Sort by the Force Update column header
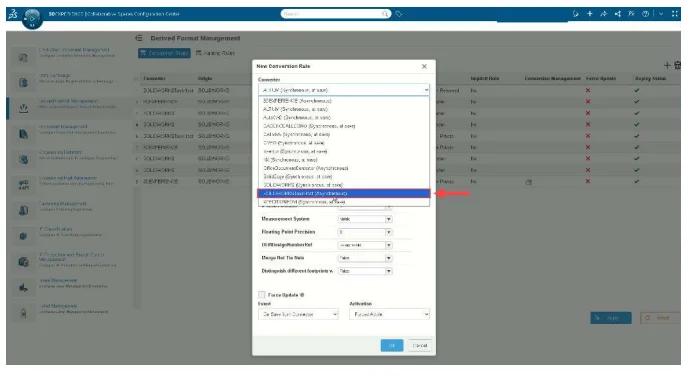688x376 pixels. [601, 79]
